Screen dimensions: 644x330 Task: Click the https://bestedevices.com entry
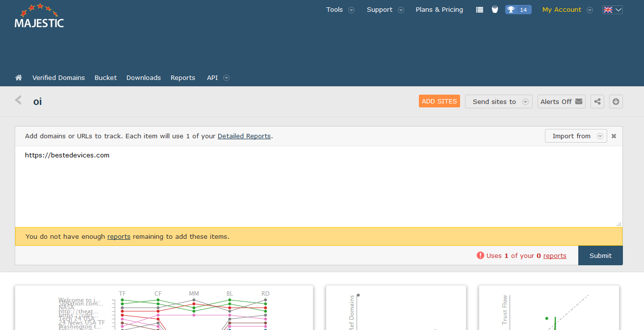pos(67,155)
